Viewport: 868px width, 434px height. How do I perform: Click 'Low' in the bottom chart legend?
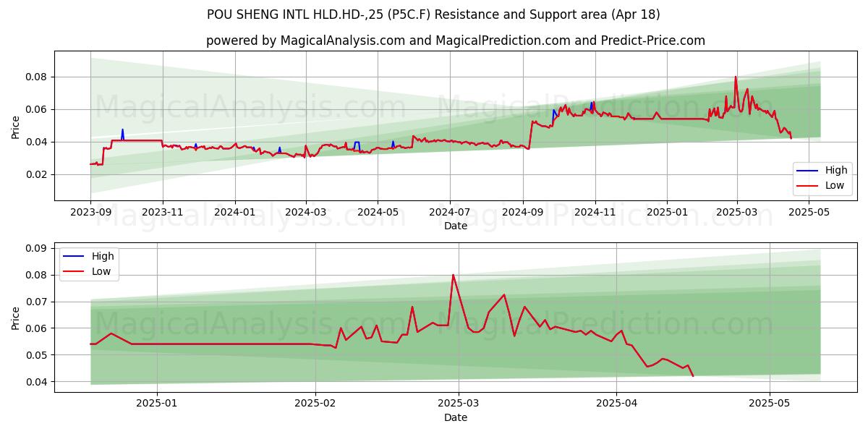(102, 271)
